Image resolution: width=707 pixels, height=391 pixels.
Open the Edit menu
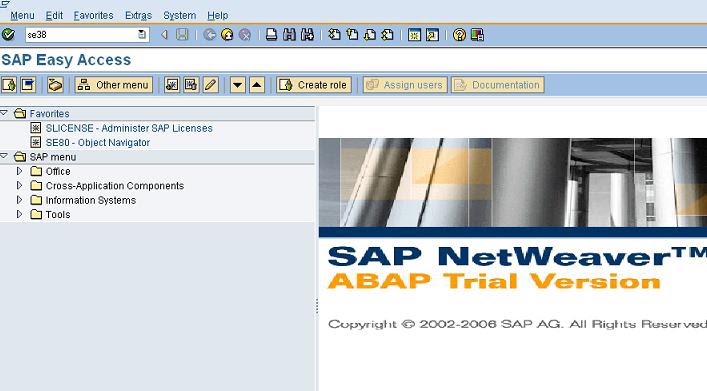[54, 15]
